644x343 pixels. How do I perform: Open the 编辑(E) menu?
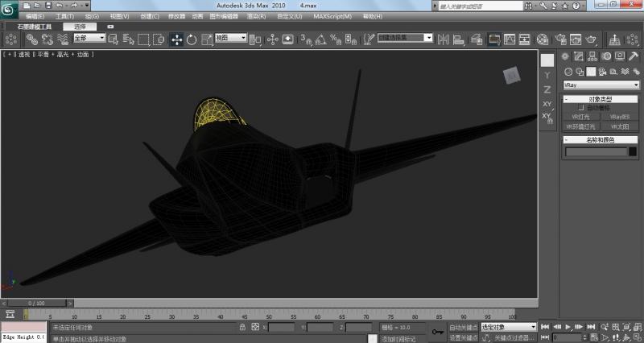click(x=35, y=15)
